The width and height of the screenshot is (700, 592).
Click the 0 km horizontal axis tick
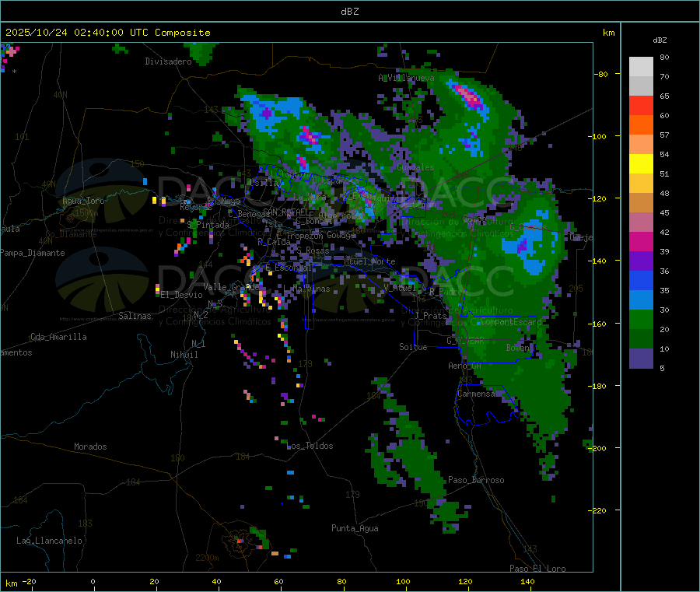click(93, 581)
